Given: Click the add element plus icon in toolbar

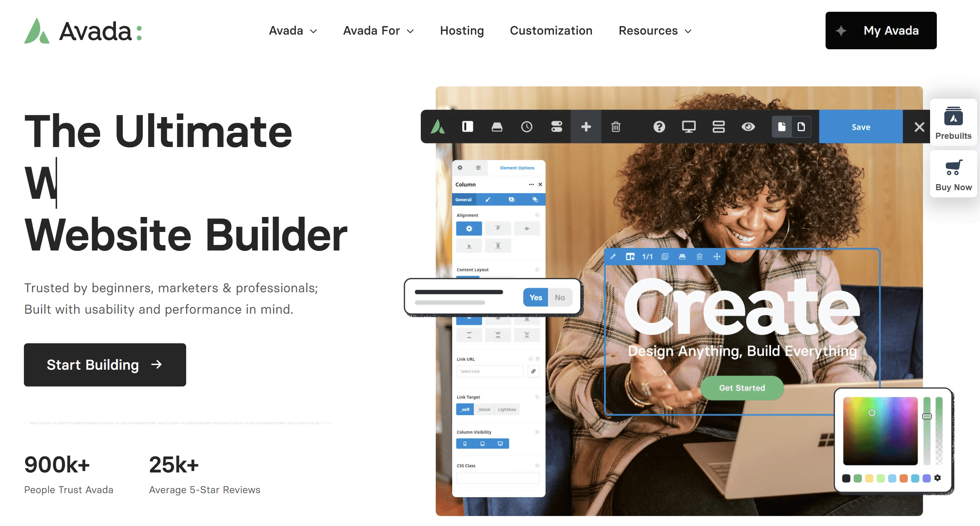Looking at the screenshot, I should [585, 126].
